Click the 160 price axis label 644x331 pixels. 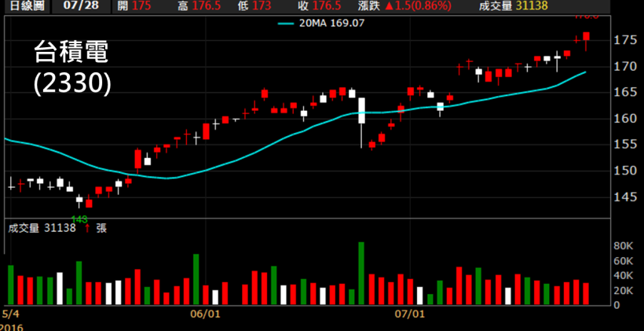click(627, 119)
